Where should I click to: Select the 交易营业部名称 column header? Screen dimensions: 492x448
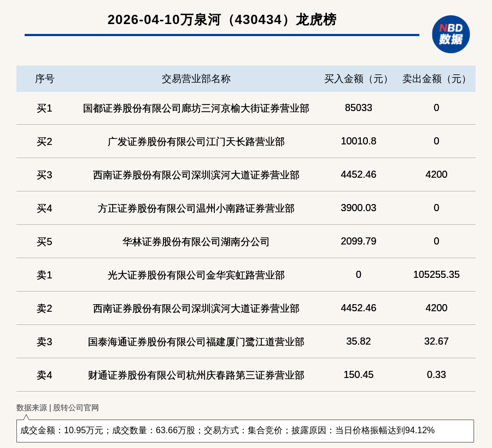[x=196, y=79]
